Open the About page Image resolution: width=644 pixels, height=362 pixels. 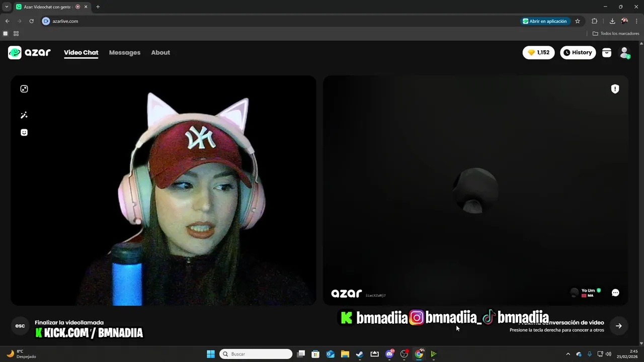coord(160,52)
